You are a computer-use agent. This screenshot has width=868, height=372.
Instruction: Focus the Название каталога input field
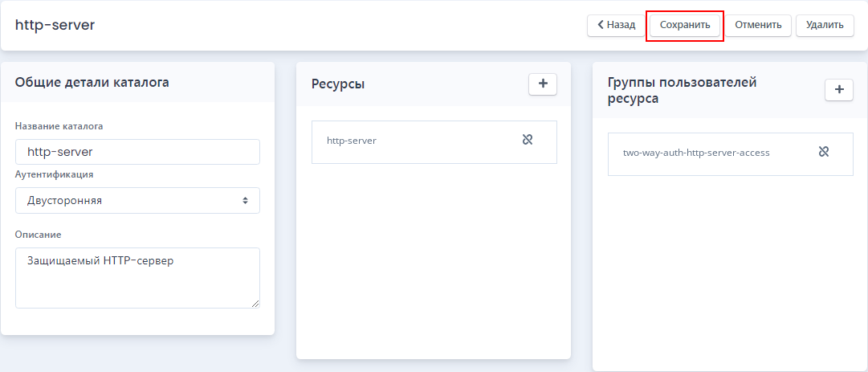(x=137, y=152)
